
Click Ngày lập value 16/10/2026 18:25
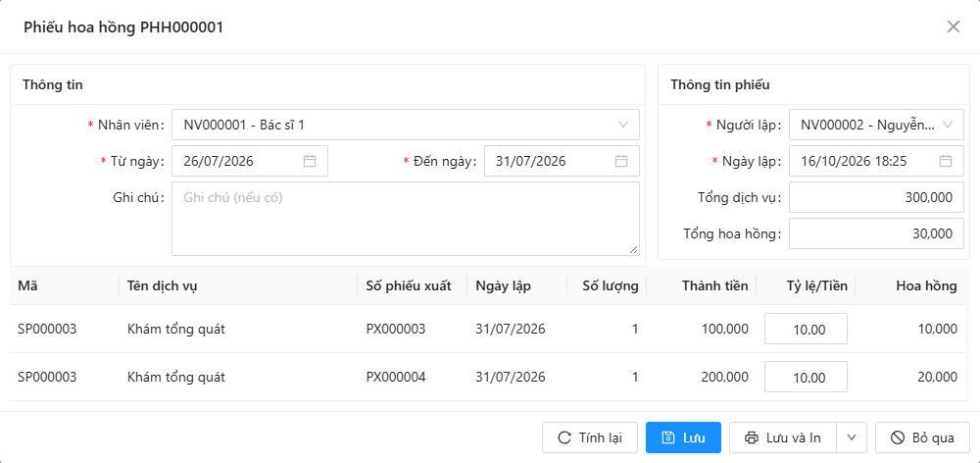tap(854, 162)
